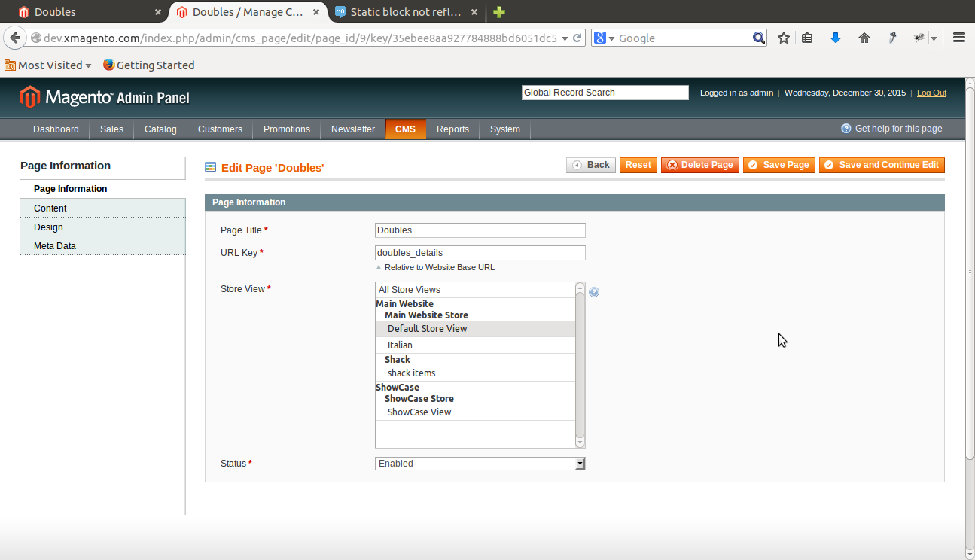Viewport: 975px width, 560px height.
Task: Click the Store View help question icon
Action: click(x=594, y=292)
